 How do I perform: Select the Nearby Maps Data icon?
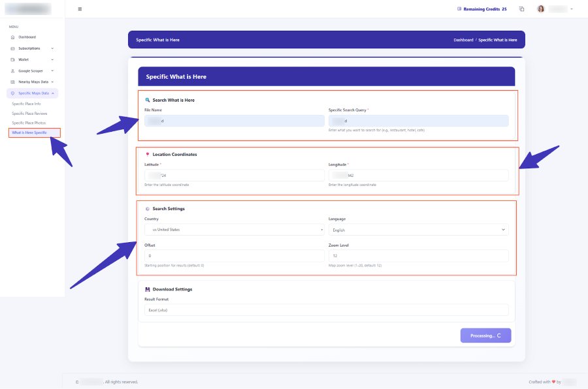coord(14,82)
